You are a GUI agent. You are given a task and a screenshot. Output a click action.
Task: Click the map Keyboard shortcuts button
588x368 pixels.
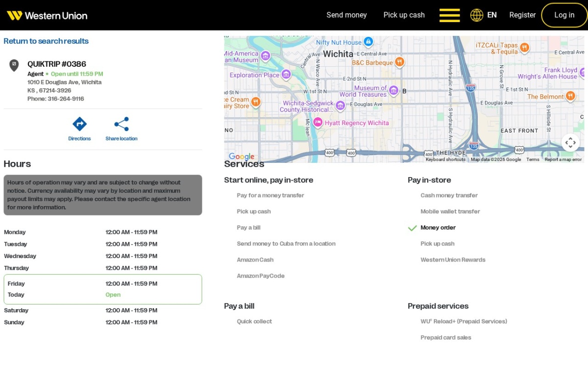[445, 159]
